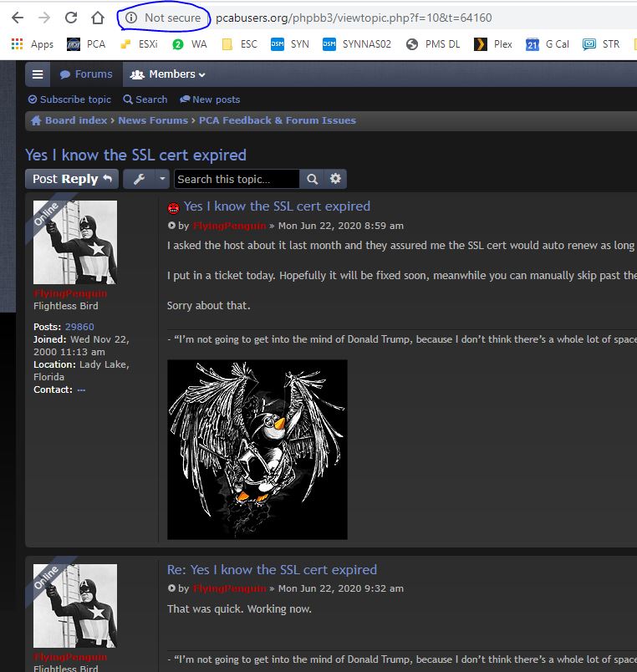
Task: Click the Captain America avatar on the first post
Action: (75, 242)
